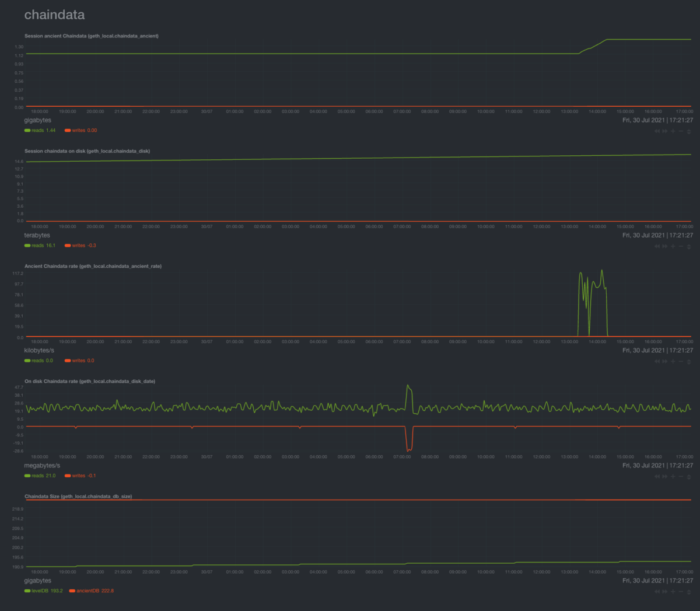
Task: Pan right on Session ancient Chaindata chart
Action: coord(665,131)
